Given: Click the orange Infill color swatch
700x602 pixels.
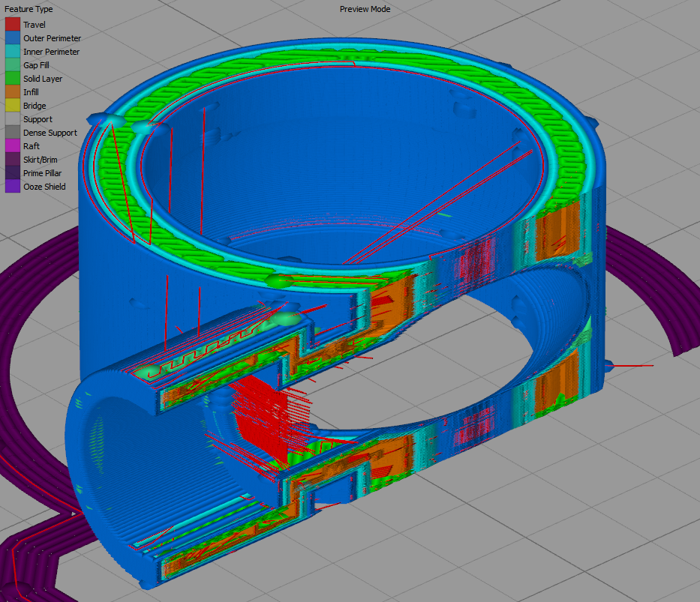Looking at the screenshot, I should pyautogui.click(x=13, y=92).
